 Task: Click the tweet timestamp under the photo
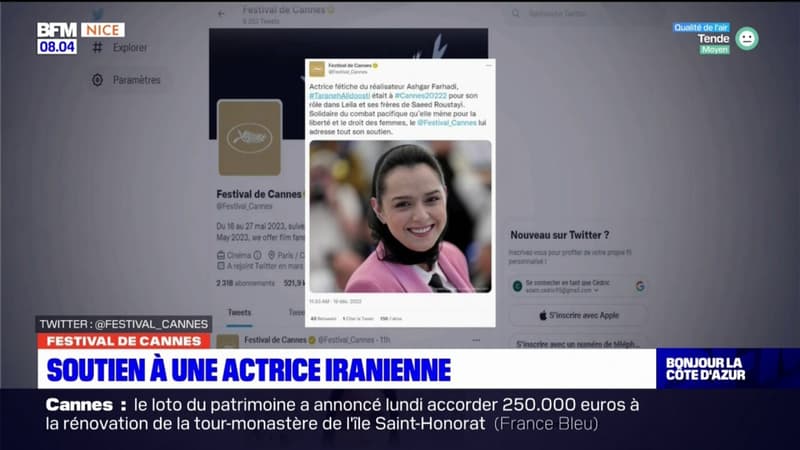point(335,302)
